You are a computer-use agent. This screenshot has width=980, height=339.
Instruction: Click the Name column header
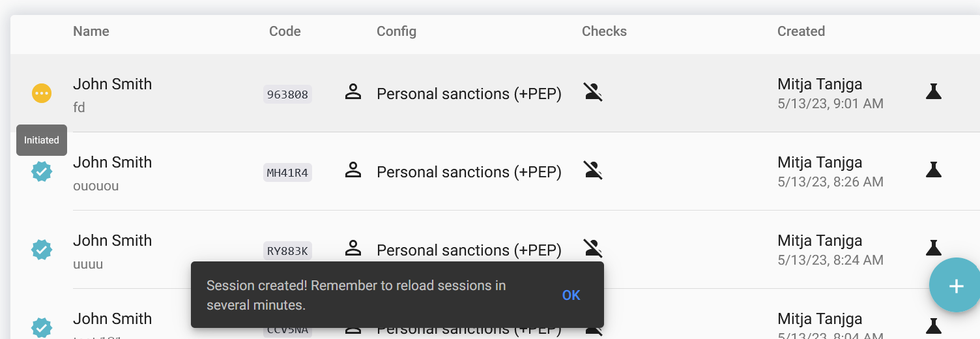pos(91,31)
